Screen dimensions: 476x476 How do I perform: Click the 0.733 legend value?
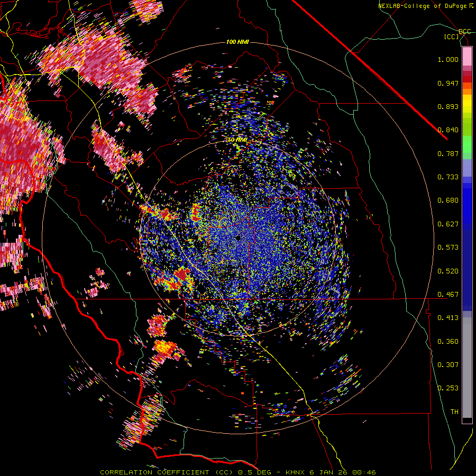click(x=448, y=177)
